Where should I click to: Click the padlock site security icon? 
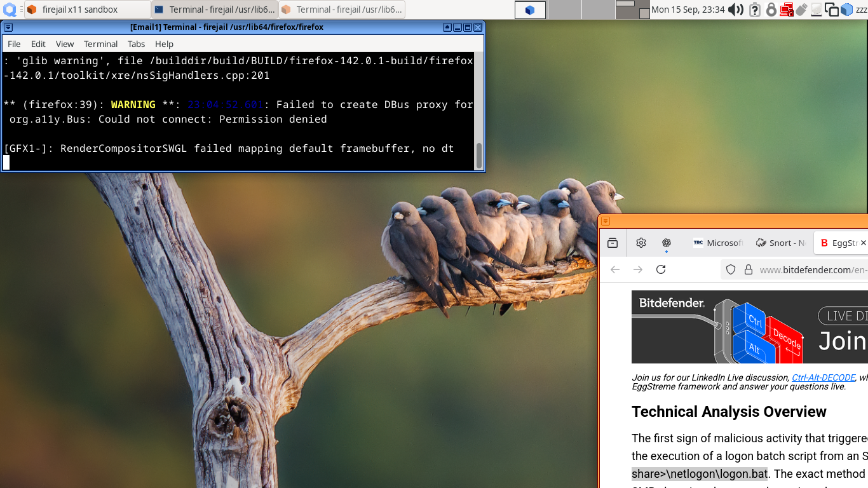coord(748,269)
